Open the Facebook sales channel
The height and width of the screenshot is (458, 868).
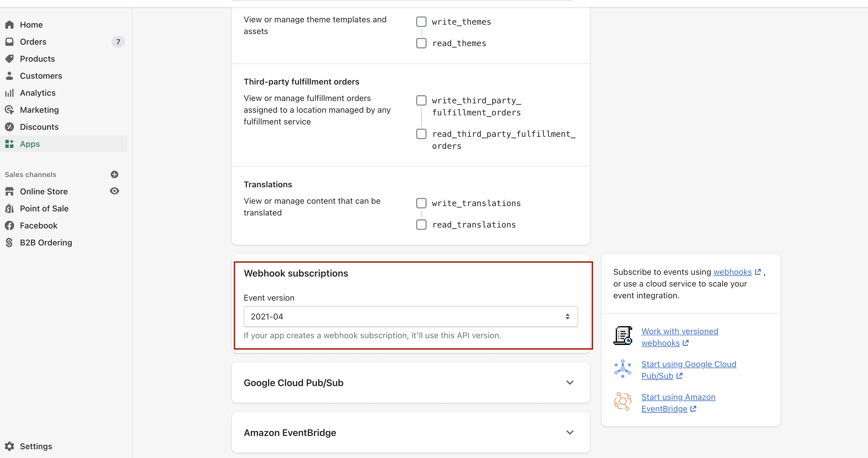38,225
